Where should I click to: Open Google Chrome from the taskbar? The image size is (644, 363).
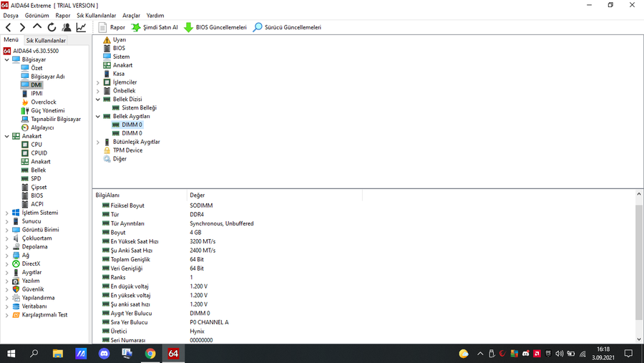tap(150, 354)
